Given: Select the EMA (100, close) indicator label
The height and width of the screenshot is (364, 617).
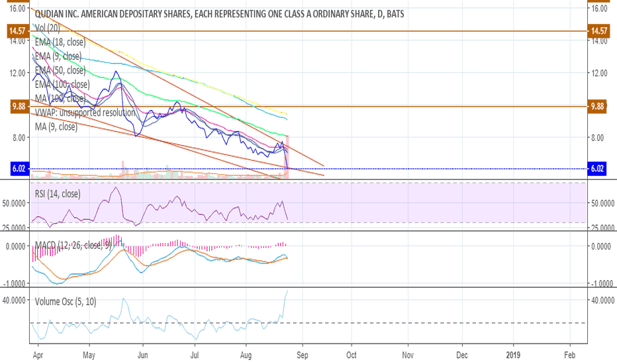Looking at the screenshot, I should coord(62,84).
